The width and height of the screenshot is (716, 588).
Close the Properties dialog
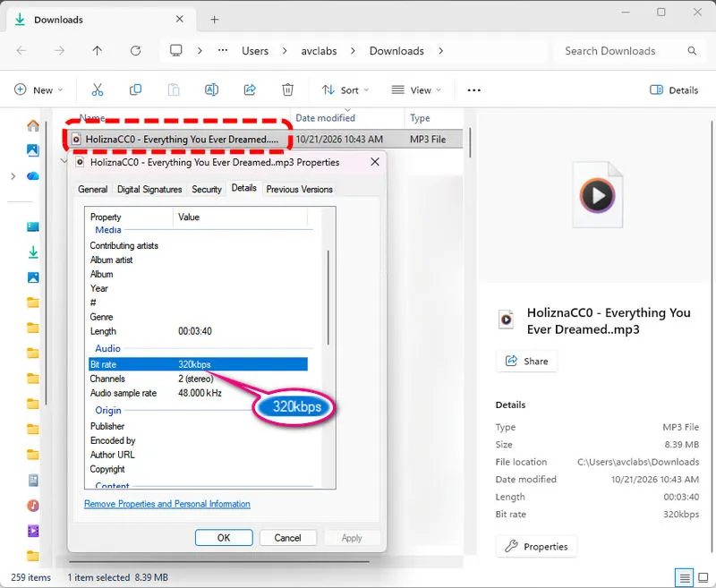point(375,162)
